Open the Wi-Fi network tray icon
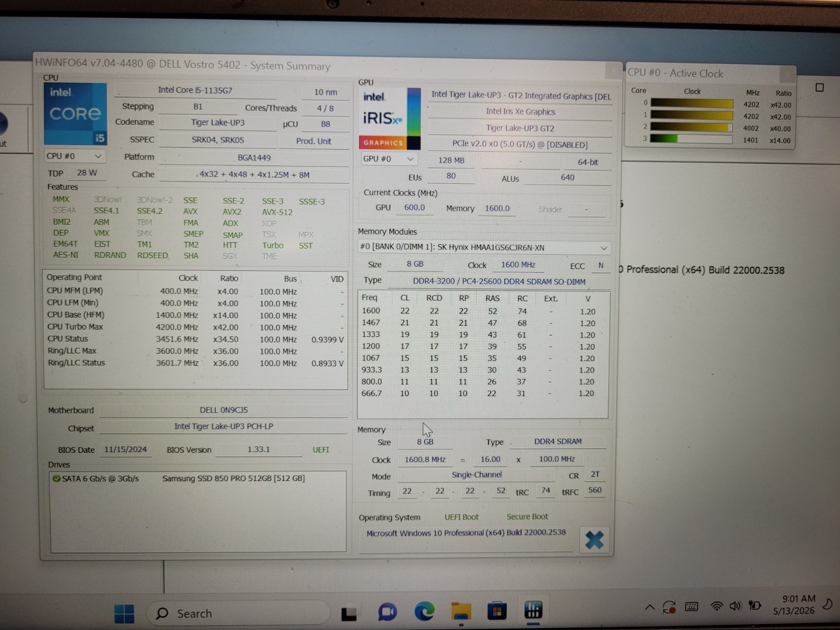Viewport: 840px width, 630px height. coord(716,606)
